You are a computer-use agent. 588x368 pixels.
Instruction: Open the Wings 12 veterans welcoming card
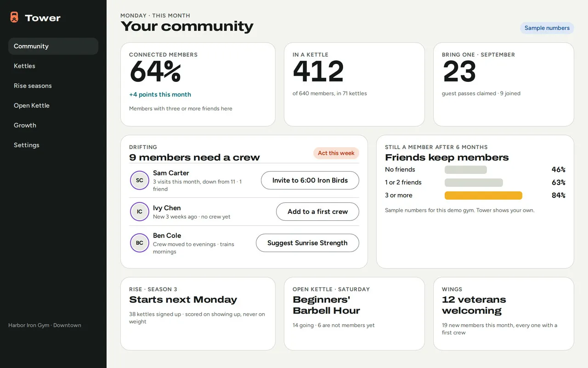503,314
